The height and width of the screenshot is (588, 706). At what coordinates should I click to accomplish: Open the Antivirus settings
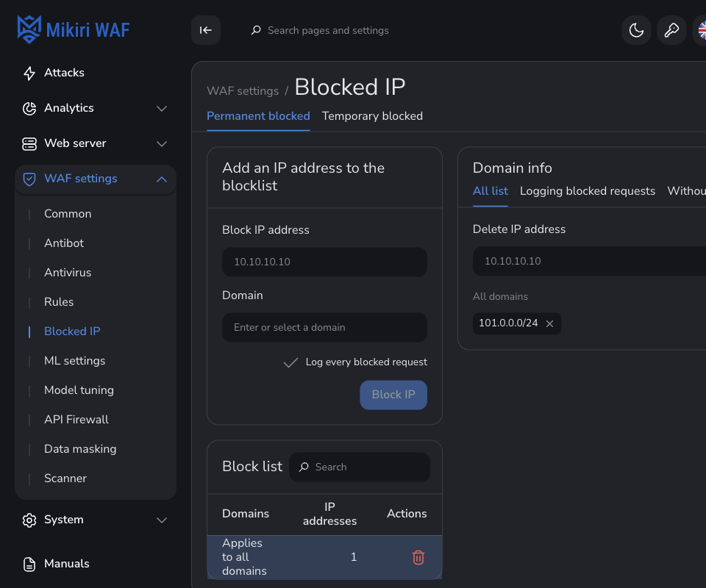pos(68,273)
